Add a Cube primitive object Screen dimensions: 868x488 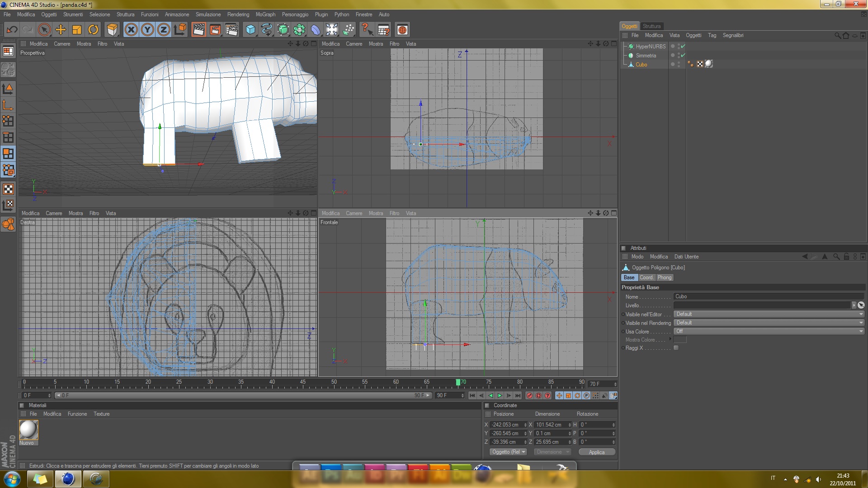pos(250,30)
